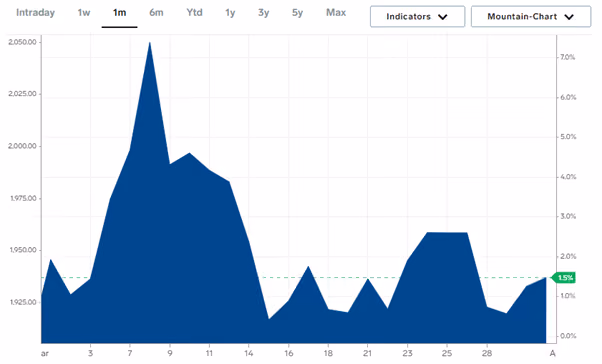Show the Ytd time range
602x364 pixels.
[x=194, y=13]
